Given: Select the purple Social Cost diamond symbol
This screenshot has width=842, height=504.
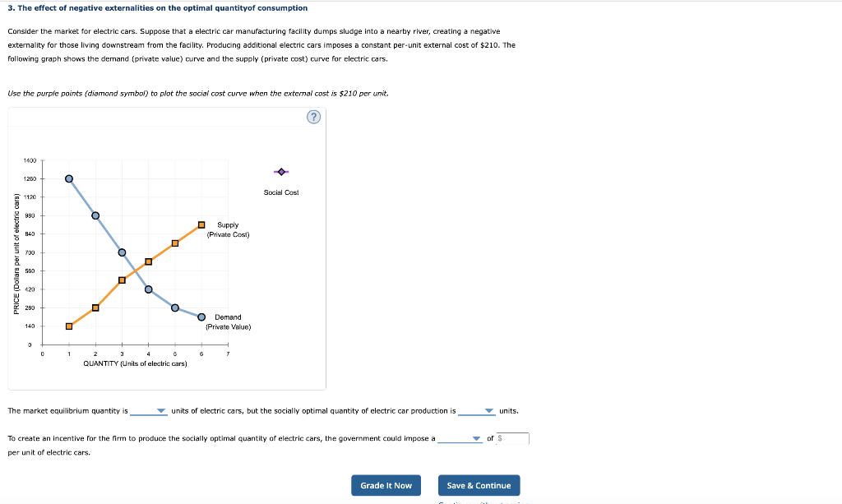Looking at the screenshot, I should [x=280, y=171].
